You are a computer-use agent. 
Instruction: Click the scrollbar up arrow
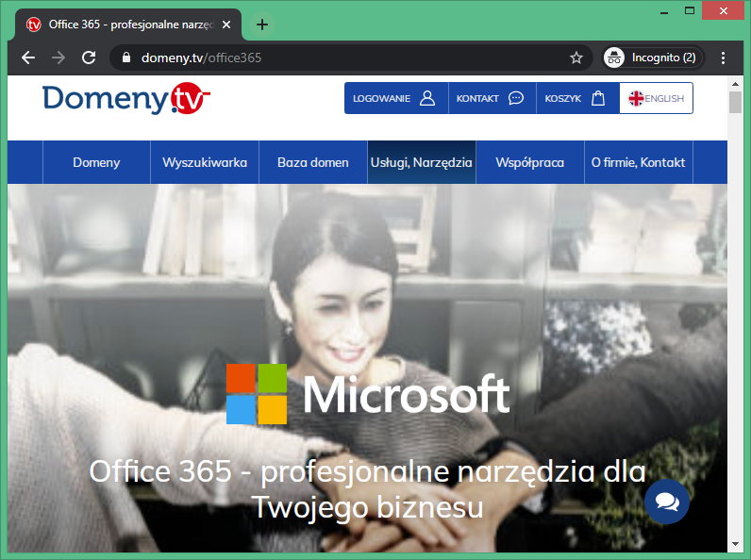click(735, 83)
